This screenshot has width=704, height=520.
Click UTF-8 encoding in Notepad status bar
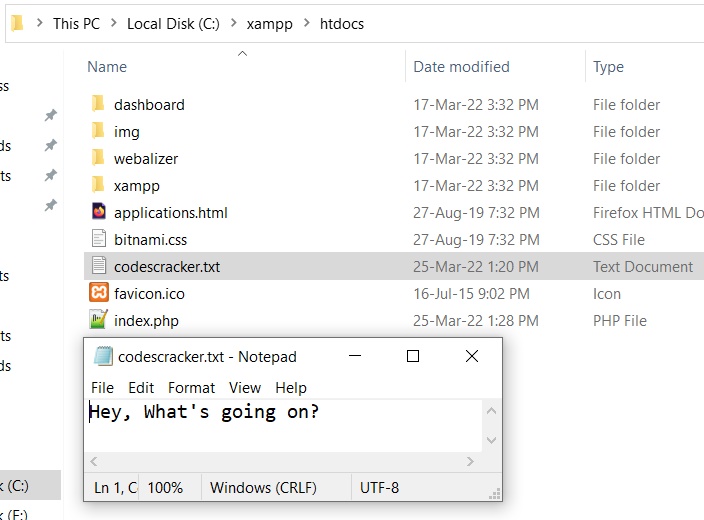tap(379, 488)
